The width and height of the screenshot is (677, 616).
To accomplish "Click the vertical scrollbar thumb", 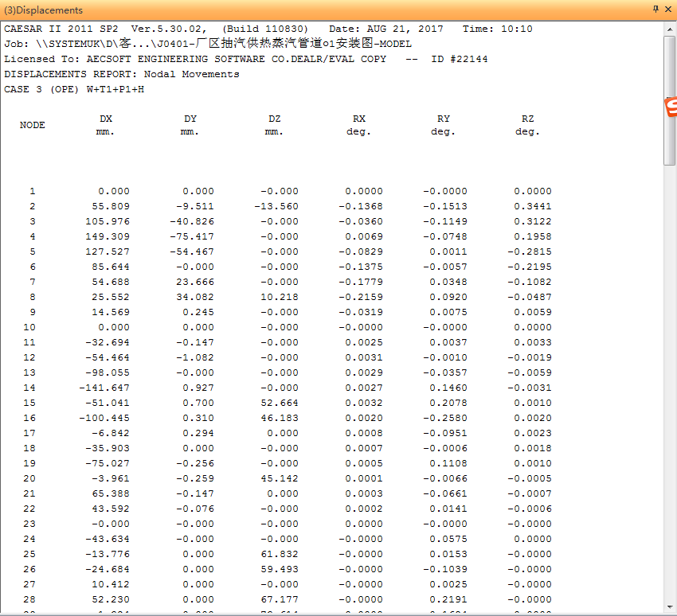I will point(670,99).
